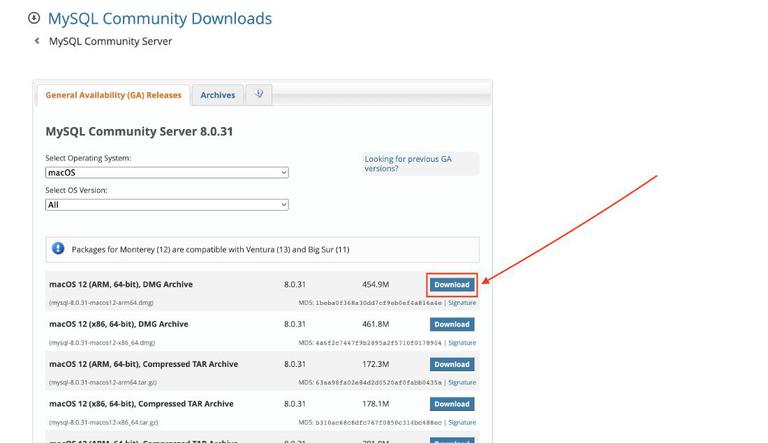The image size is (768, 443).
Task: Open Signature link for mysql-8.0.31-macos12-arm64.dmg
Action: [462, 303]
